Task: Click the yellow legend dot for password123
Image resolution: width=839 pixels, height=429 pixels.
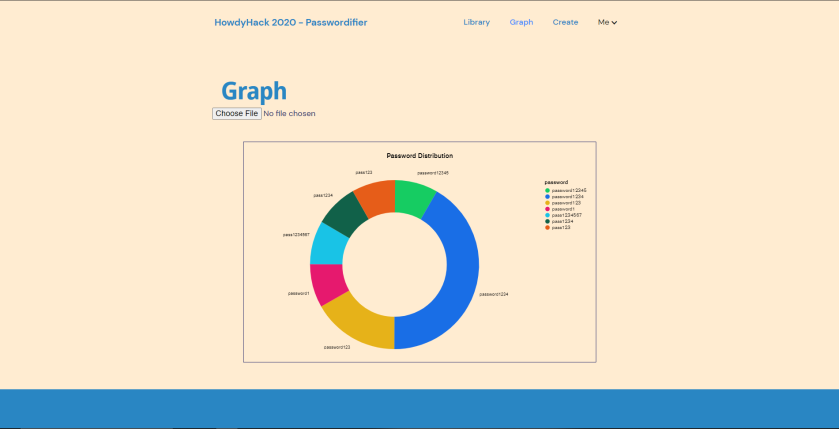Action: [547, 203]
